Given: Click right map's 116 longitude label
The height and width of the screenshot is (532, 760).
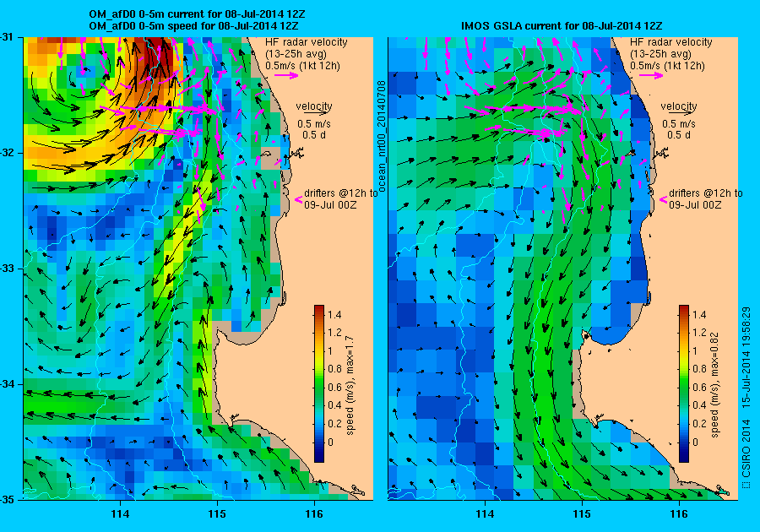Looking at the screenshot, I should pyautogui.click(x=679, y=514).
